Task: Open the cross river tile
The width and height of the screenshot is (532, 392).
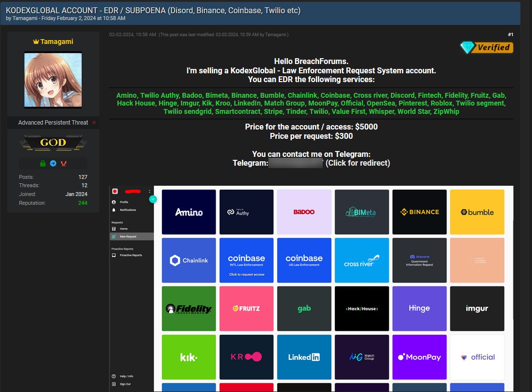Action: 362,260
